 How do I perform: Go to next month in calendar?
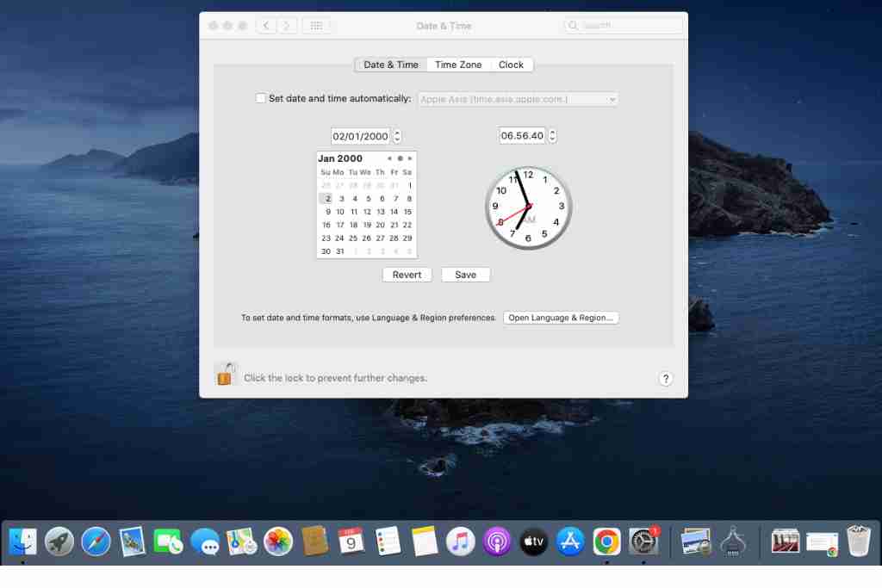[x=410, y=158]
